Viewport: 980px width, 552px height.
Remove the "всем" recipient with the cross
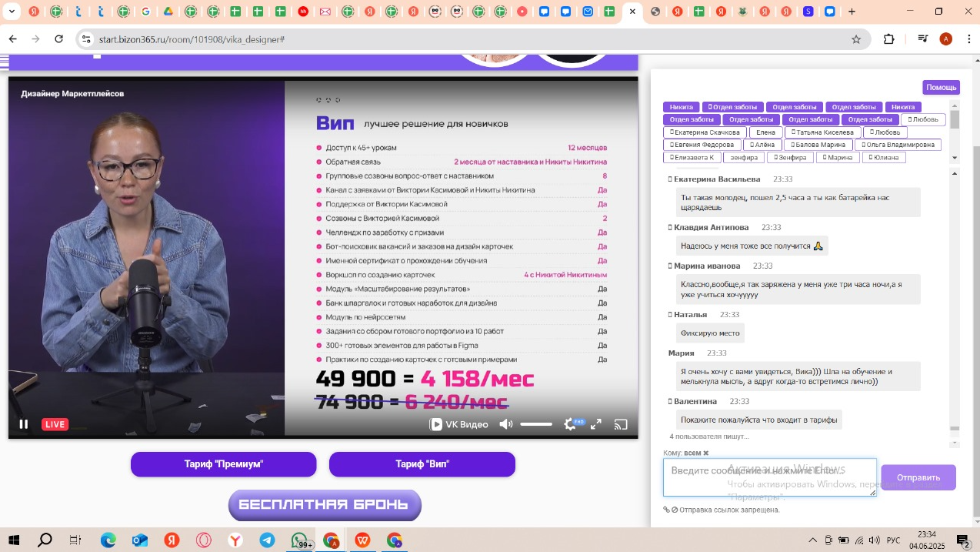point(705,453)
